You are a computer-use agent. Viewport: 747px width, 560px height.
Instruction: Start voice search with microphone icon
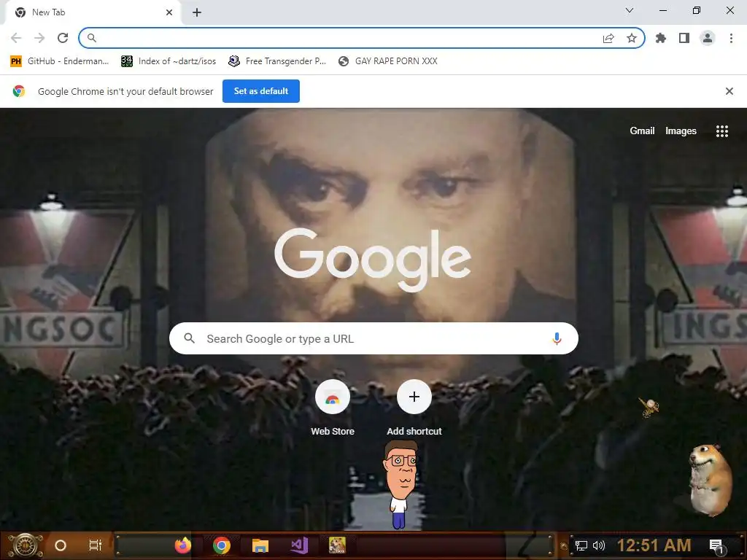[557, 338]
